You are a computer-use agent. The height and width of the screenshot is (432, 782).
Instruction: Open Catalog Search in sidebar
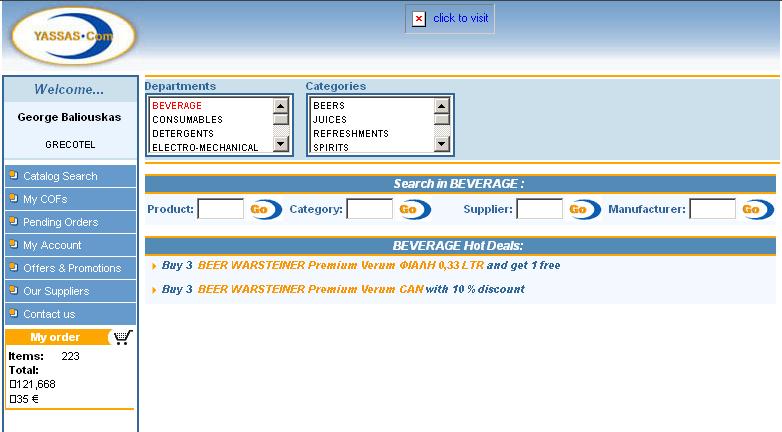[x=70, y=176]
